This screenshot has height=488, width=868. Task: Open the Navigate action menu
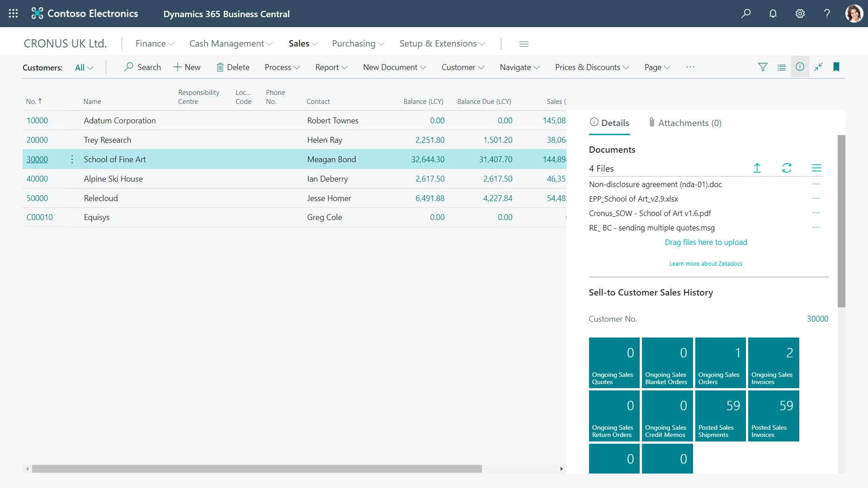pyautogui.click(x=520, y=67)
